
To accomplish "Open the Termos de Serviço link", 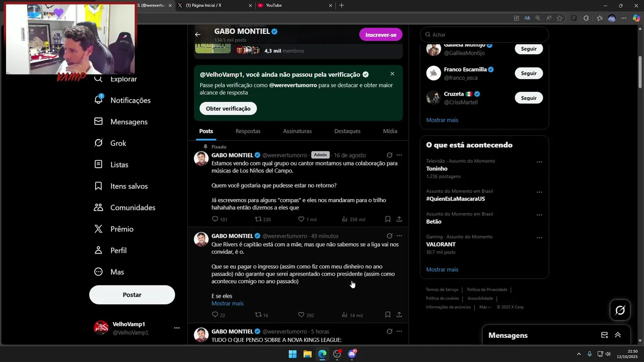I will tap(442, 290).
